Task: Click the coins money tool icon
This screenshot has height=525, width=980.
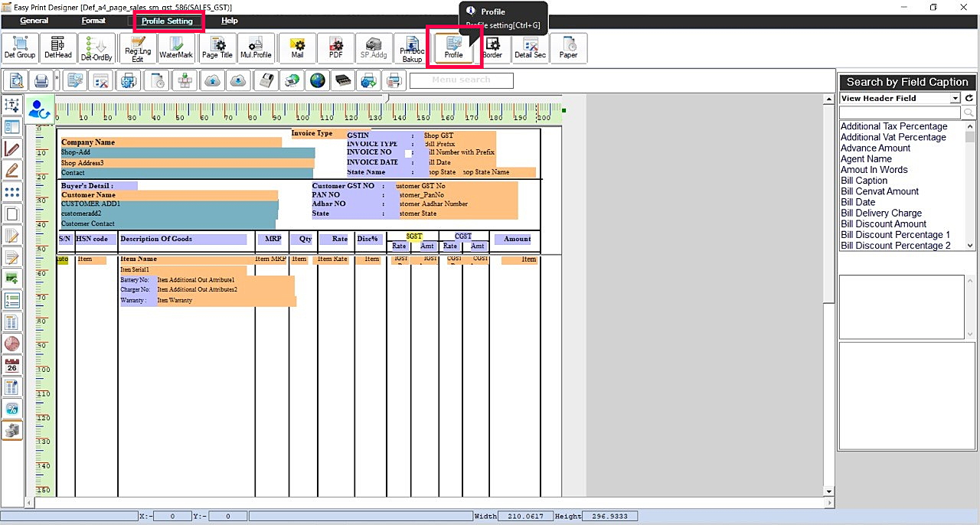Action: 12,430
